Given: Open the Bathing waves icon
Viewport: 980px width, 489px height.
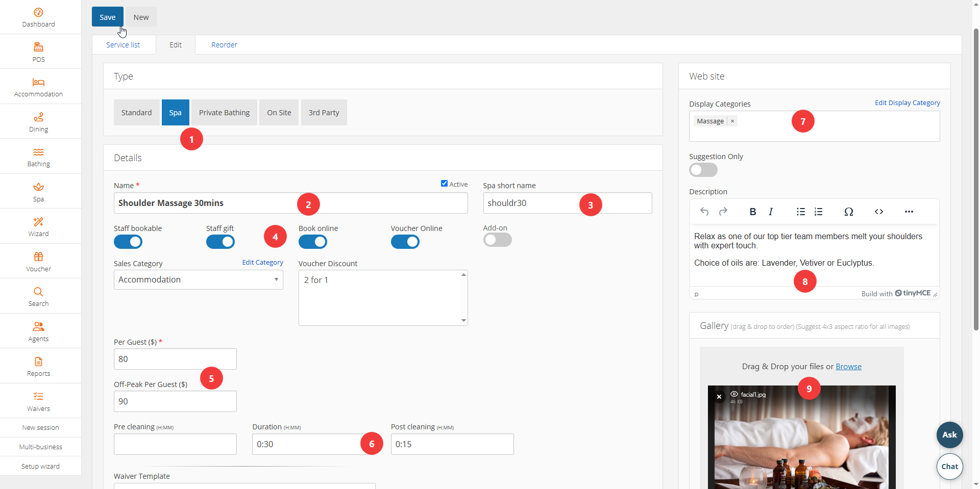Looking at the screenshot, I should (x=38, y=152).
